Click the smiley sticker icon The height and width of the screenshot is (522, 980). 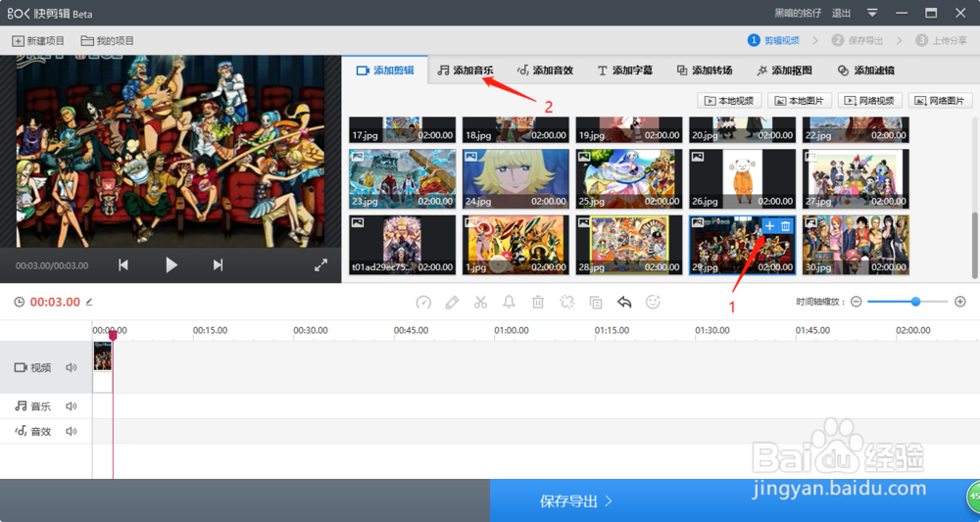(x=653, y=303)
